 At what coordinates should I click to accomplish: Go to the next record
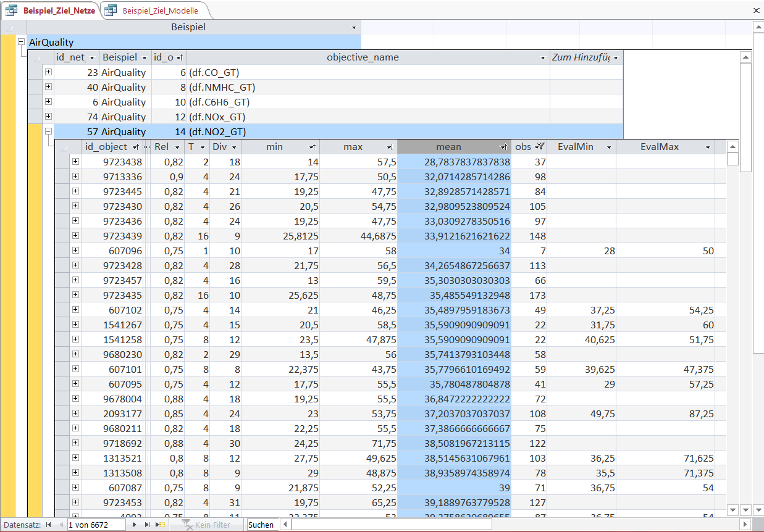[134, 525]
